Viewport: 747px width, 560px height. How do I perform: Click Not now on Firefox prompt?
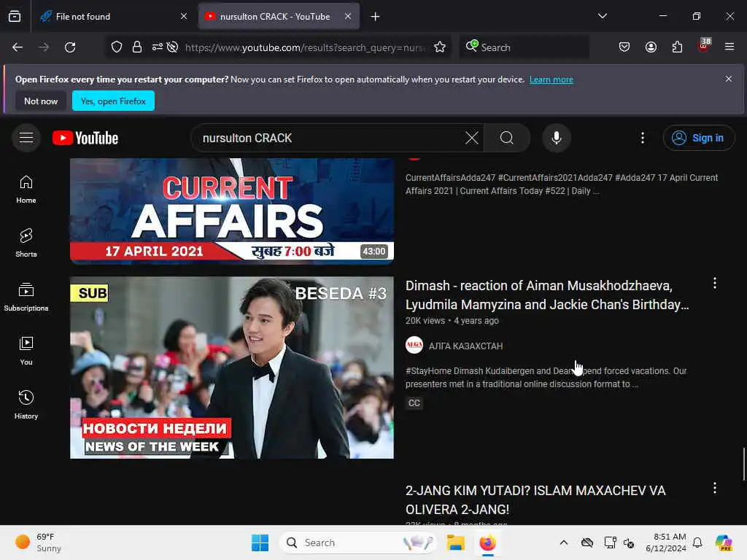coord(41,101)
